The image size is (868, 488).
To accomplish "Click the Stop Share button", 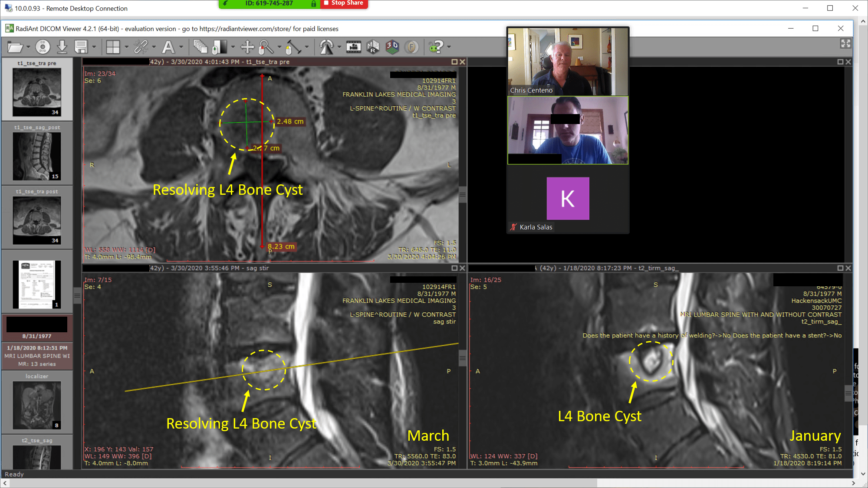I will pos(344,3).
